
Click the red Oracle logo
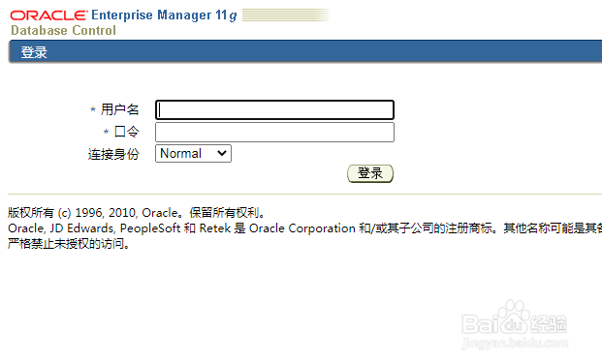click(48, 15)
